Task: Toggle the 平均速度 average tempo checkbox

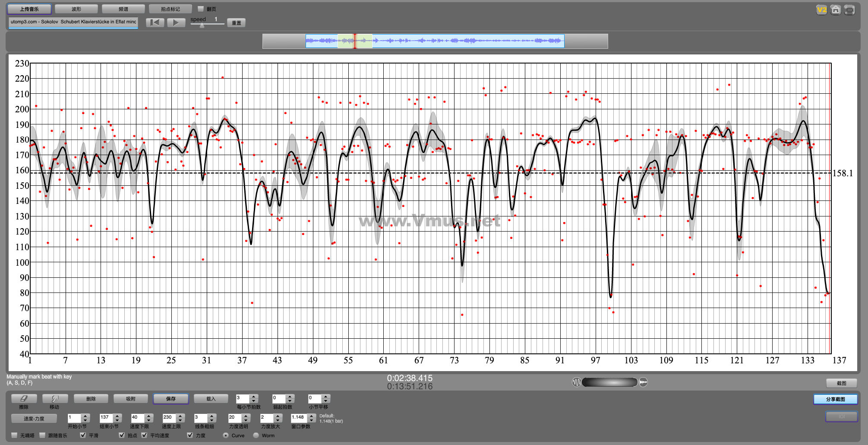Action: pos(144,435)
